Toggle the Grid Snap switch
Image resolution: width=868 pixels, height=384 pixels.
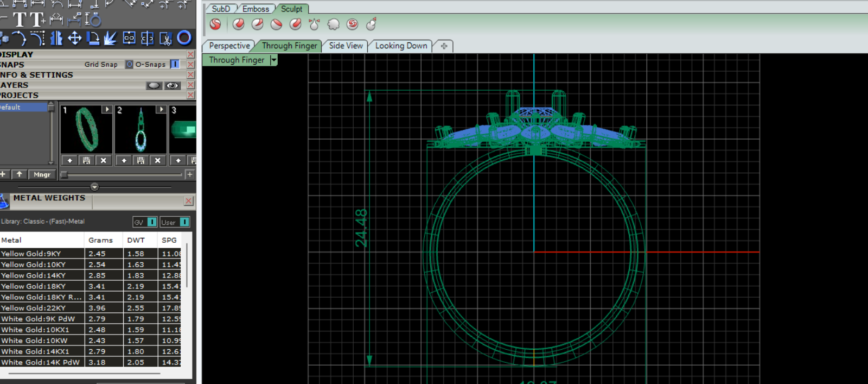point(129,65)
